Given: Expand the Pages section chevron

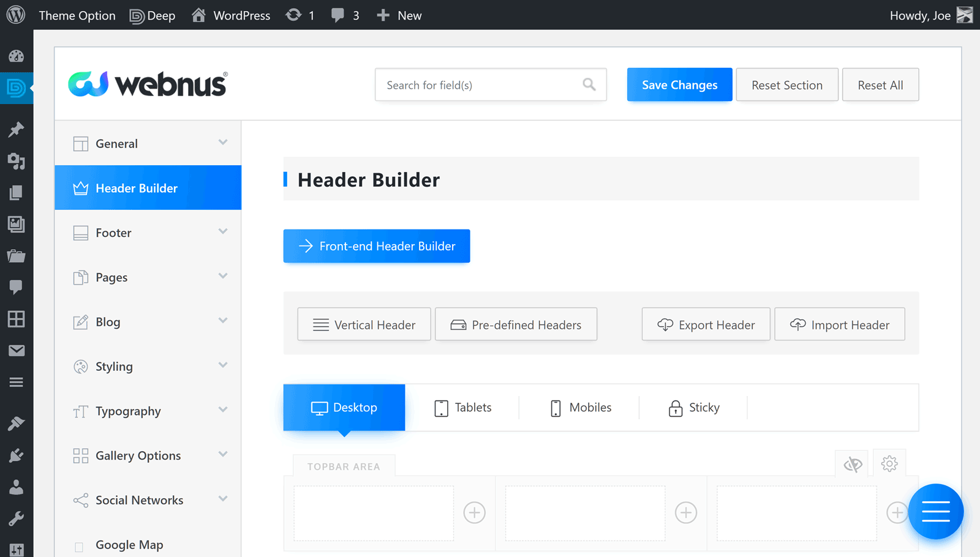Looking at the screenshot, I should pos(223,276).
